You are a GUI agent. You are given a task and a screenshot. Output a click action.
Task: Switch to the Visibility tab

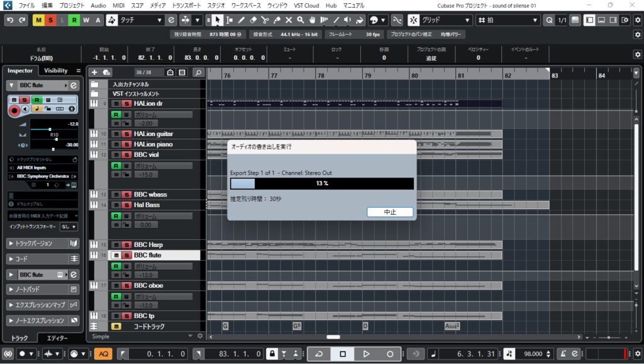pos(55,71)
